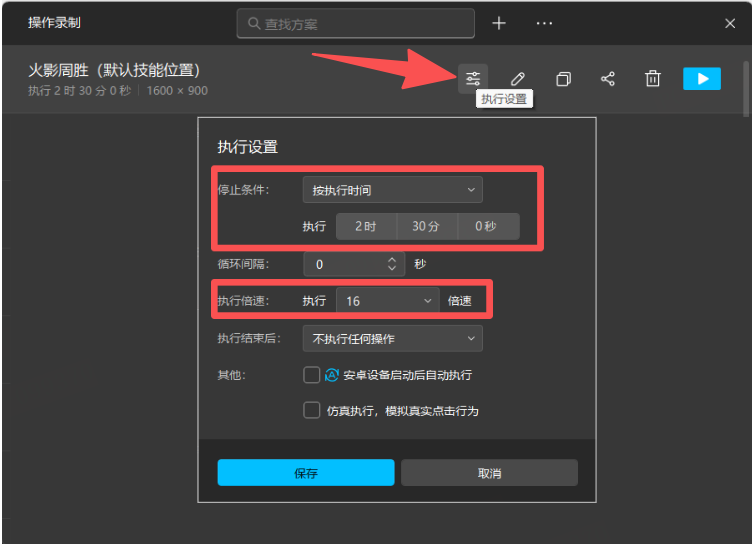Expand the 执行结束后 dropdown
Image resolution: width=752 pixels, height=544 pixels.
392,339
